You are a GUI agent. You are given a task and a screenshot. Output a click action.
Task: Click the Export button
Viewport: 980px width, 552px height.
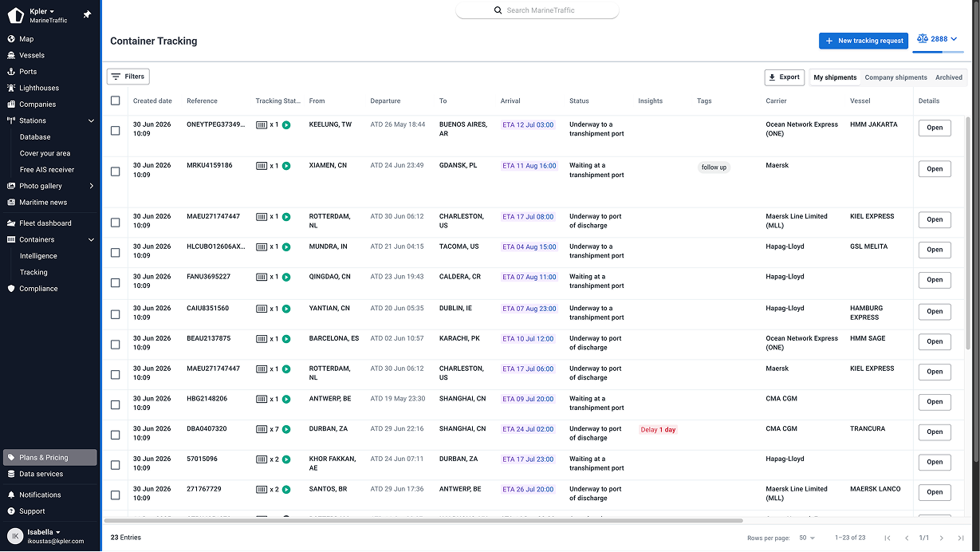(x=785, y=77)
